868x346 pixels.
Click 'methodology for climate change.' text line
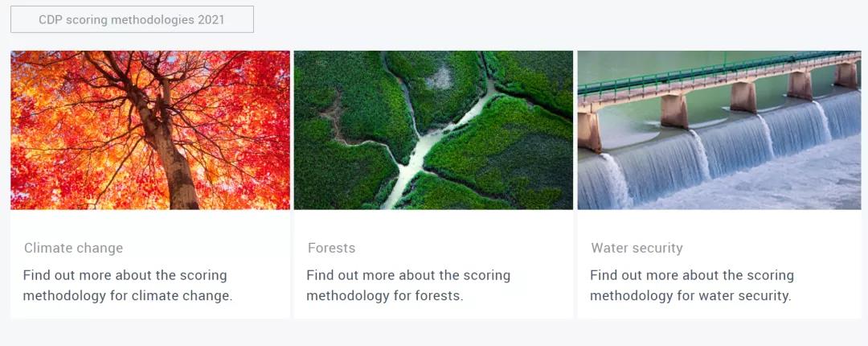[x=128, y=296]
